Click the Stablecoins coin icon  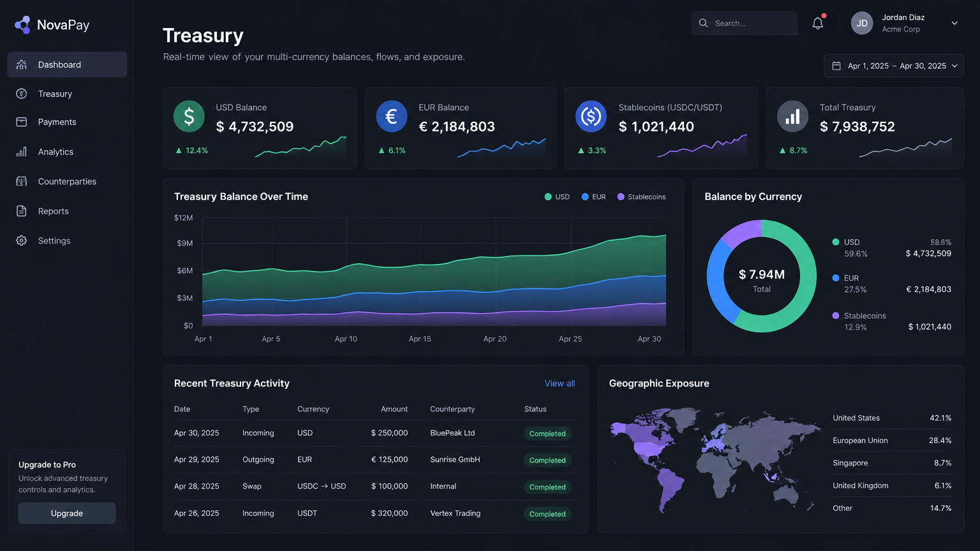(591, 117)
